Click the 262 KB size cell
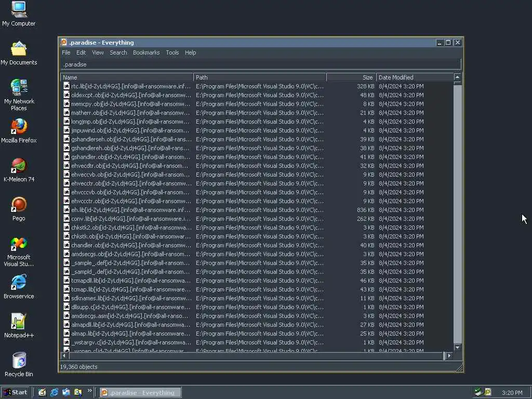 (365, 219)
